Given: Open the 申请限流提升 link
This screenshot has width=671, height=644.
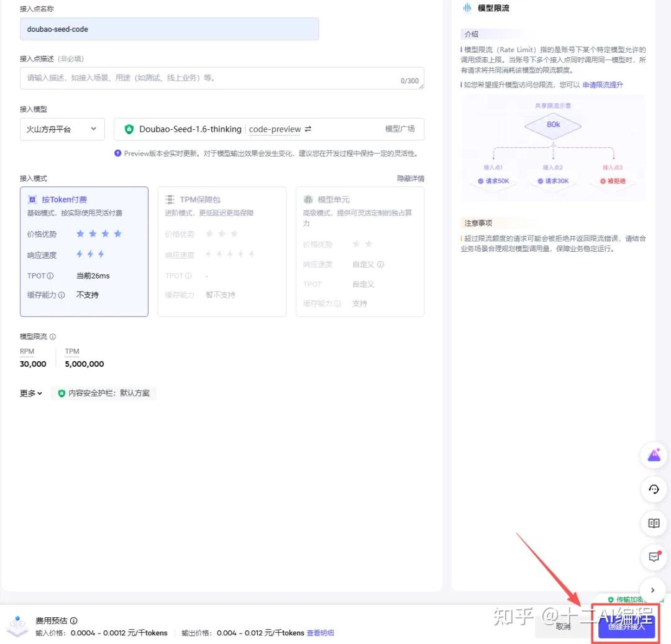Looking at the screenshot, I should tap(603, 85).
